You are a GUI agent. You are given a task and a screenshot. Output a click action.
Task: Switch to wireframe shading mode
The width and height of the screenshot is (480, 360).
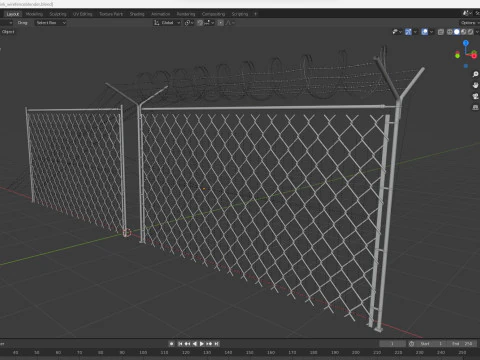point(450,32)
